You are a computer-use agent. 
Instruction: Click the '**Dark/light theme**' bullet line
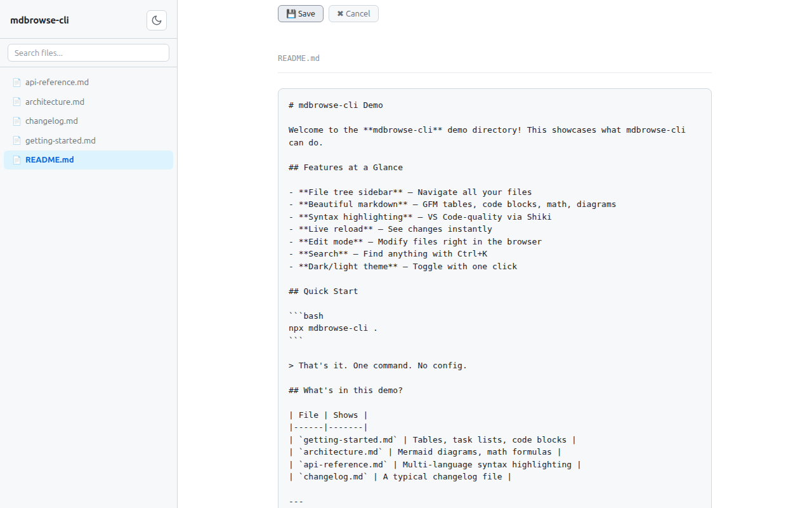coord(403,267)
